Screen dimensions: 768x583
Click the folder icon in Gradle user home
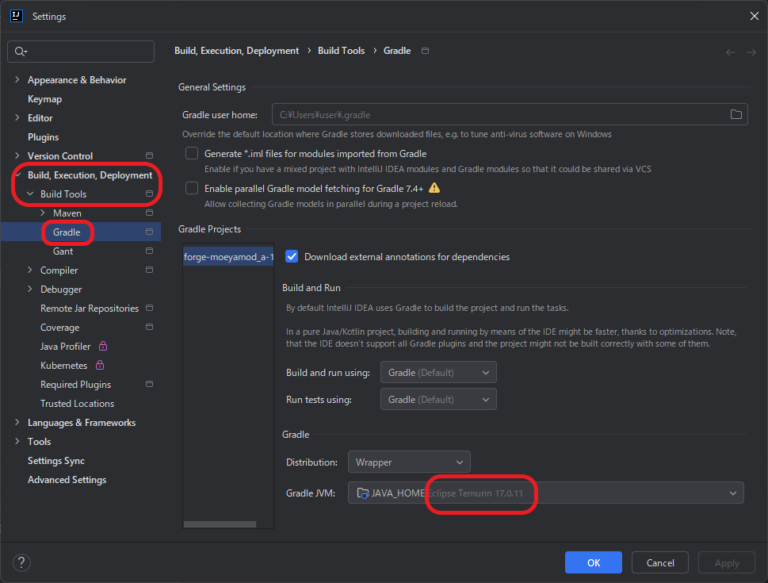[736, 115]
